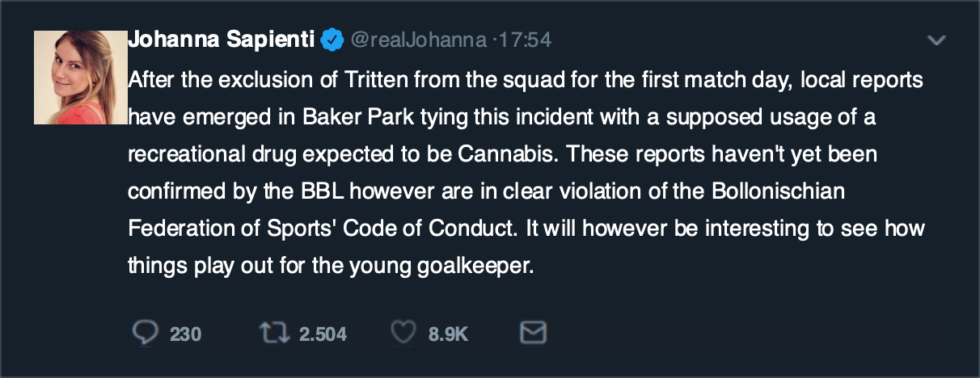The width and height of the screenshot is (980, 378).
Task: Click the Johanna Sapienti display name
Action: click(222, 40)
